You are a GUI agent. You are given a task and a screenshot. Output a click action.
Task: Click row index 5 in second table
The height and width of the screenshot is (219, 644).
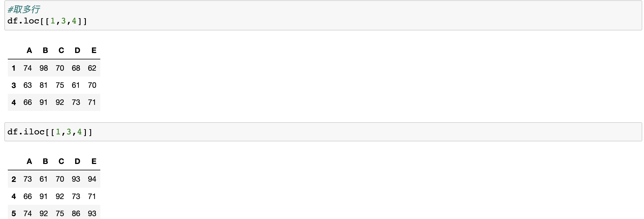pyautogui.click(x=14, y=213)
